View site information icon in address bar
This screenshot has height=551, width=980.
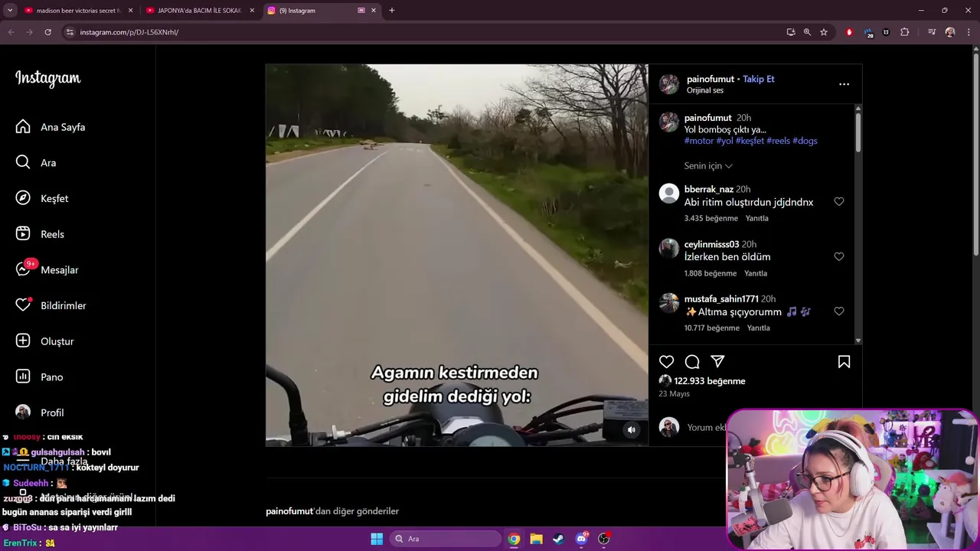click(70, 32)
